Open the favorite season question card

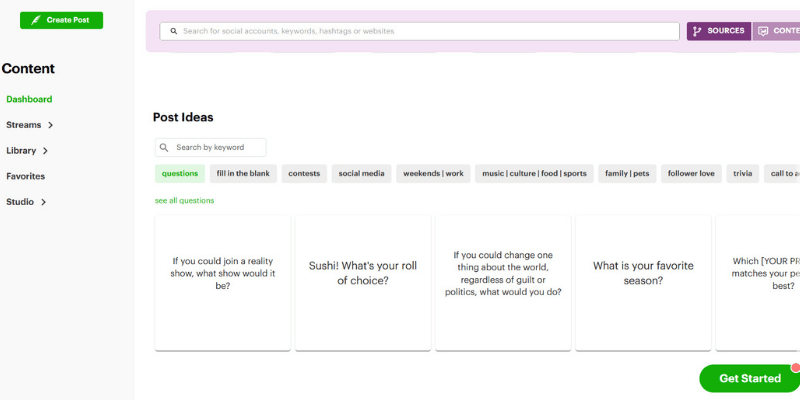pos(643,283)
